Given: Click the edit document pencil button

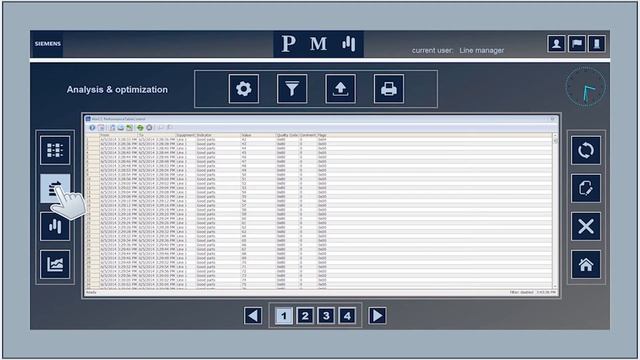Looking at the screenshot, I should (x=586, y=188).
